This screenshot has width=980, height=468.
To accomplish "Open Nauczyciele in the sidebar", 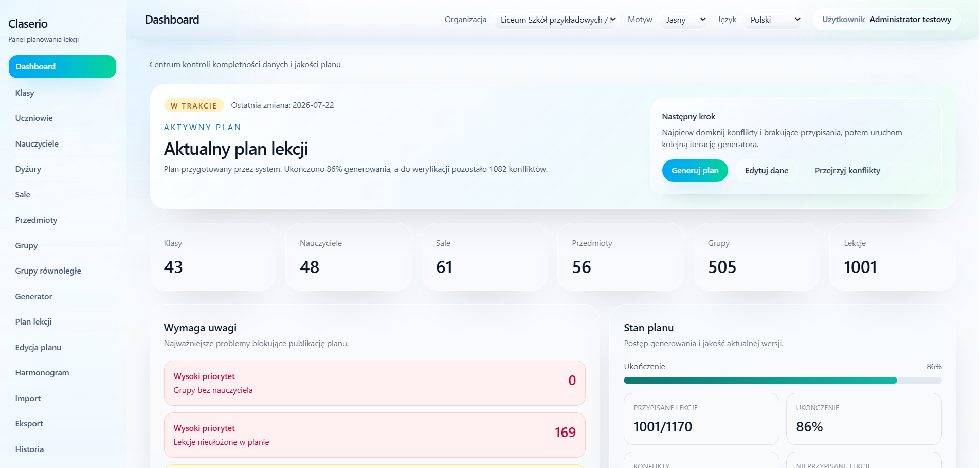I will click(62, 144).
